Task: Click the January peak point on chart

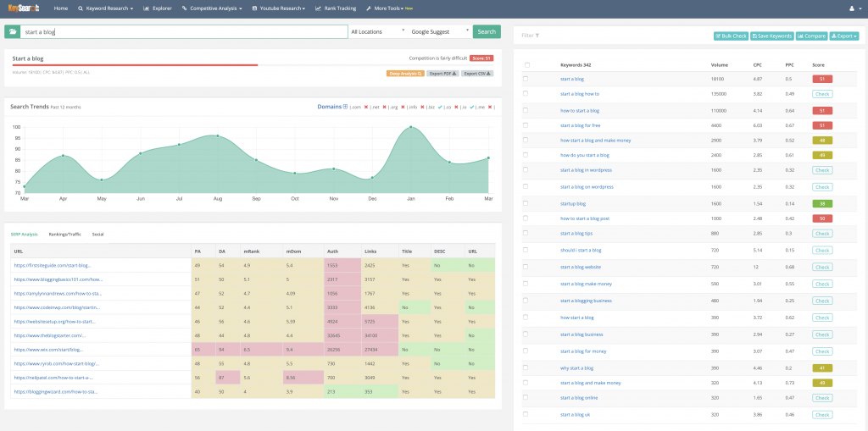Action: tap(411, 127)
